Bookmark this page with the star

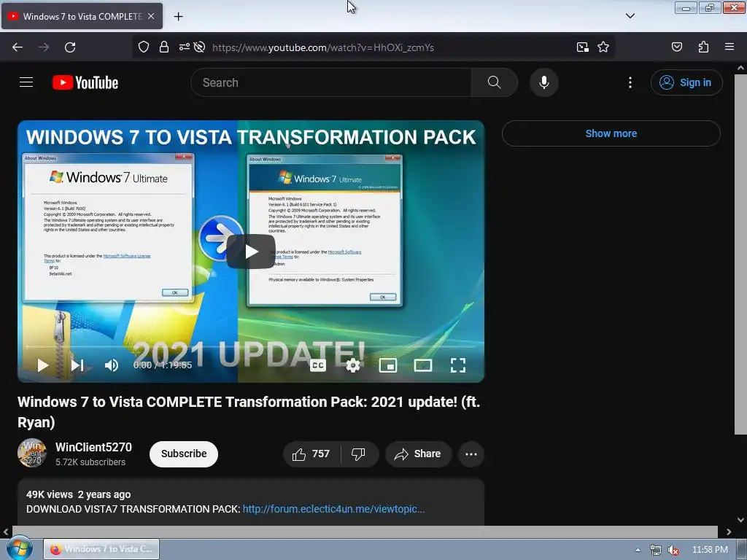coord(603,47)
